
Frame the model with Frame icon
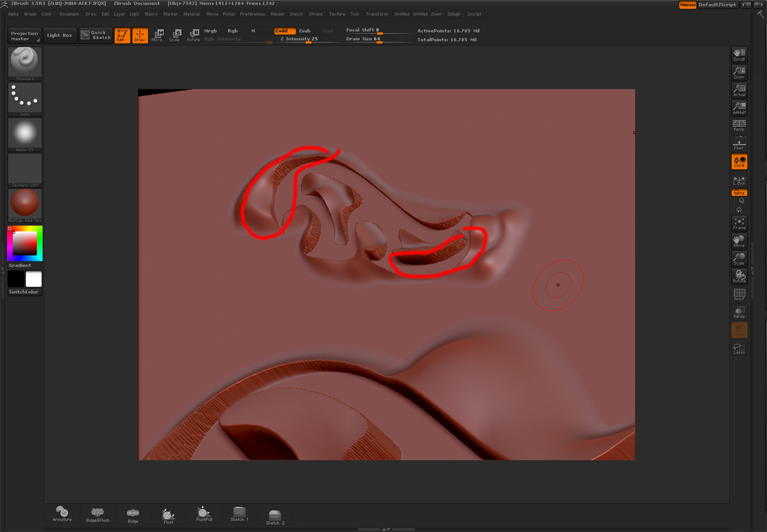pyautogui.click(x=739, y=223)
